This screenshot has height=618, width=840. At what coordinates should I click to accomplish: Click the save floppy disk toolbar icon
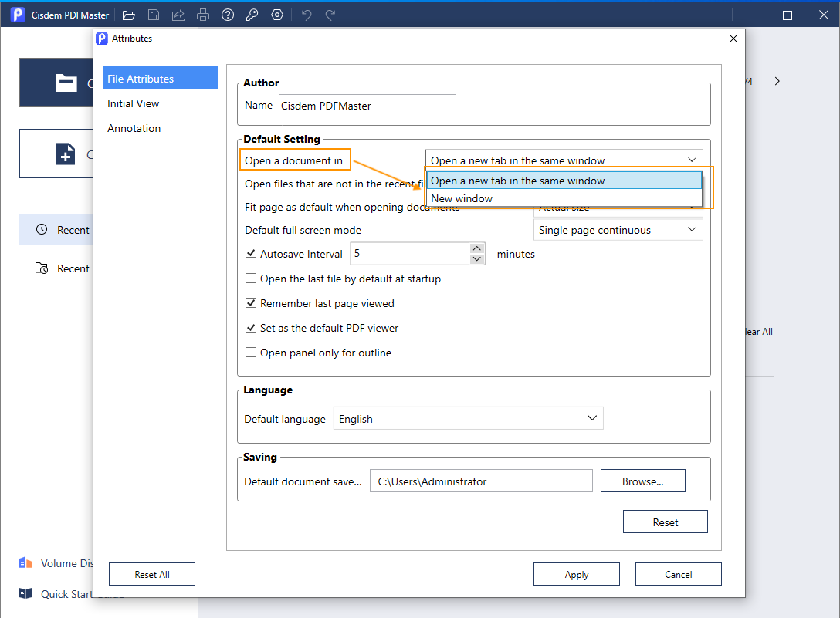pos(154,15)
